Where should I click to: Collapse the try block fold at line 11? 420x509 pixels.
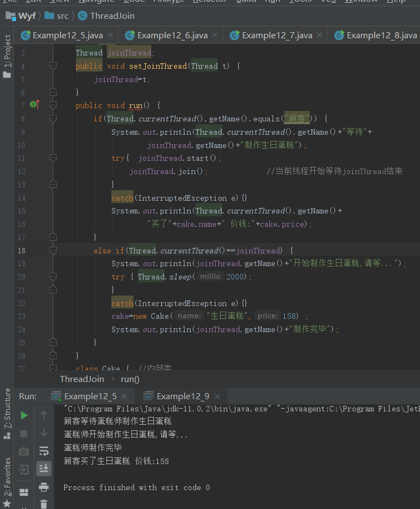point(53,158)
